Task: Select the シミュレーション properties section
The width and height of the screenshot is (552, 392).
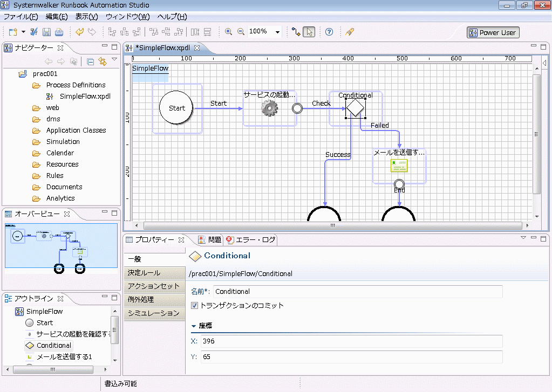Action: pos(154,313)
